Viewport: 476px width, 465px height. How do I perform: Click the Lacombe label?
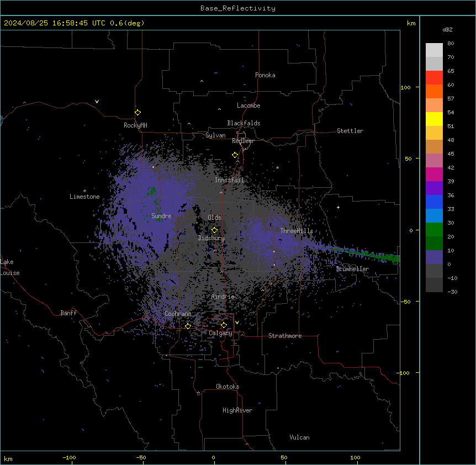pos(248,105)
